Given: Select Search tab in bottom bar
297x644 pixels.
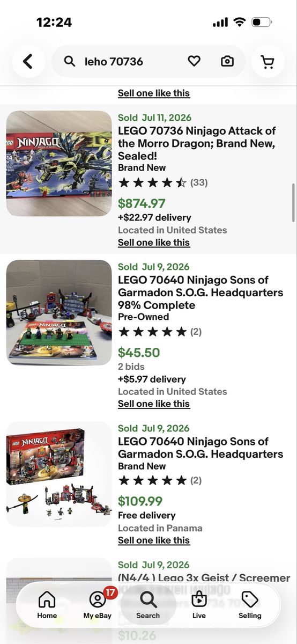Looking at the screenshot, I should point(148,605).
